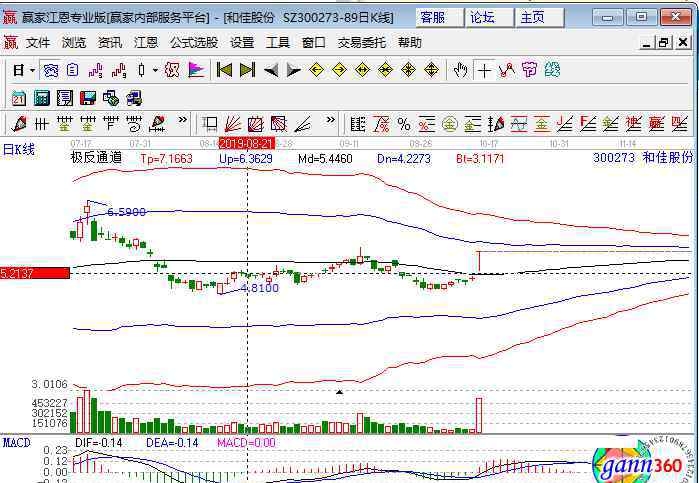
Task: Select the Gann angle line tool
Action: [x=303, y=124]
